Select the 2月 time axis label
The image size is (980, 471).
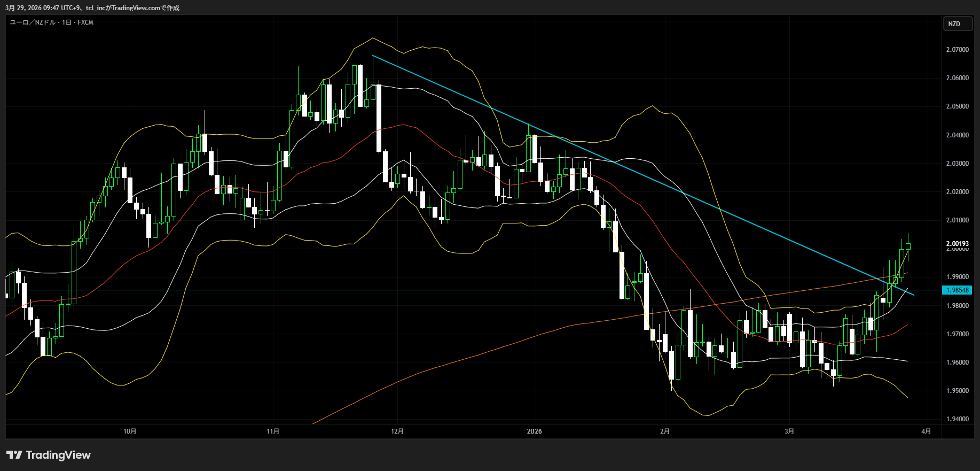tap(665, 431)
